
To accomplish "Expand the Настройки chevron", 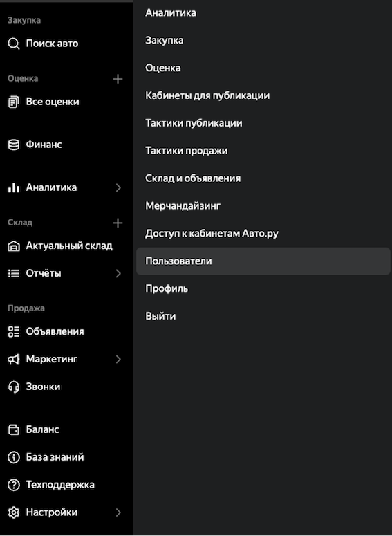I will coord(118,512).
